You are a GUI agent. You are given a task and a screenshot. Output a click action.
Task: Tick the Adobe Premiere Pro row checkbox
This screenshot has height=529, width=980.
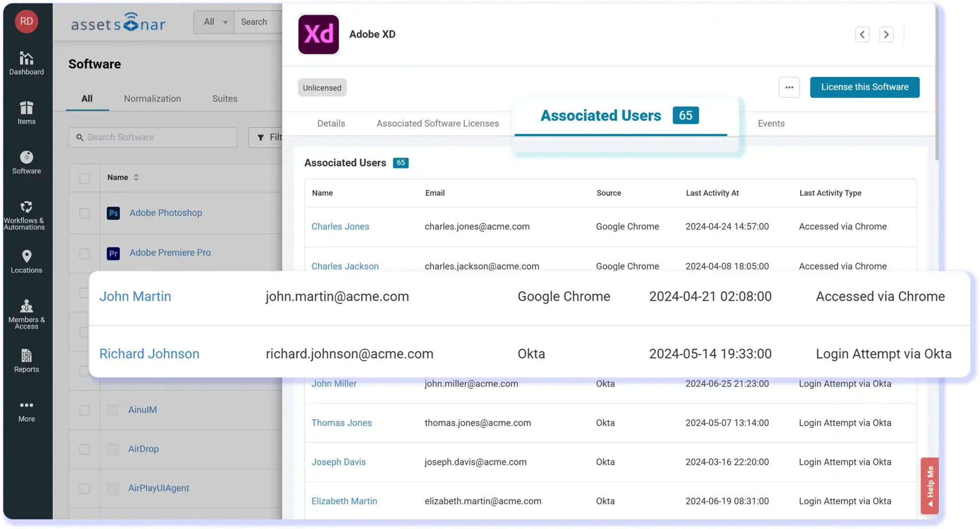(x=85, y=253)
